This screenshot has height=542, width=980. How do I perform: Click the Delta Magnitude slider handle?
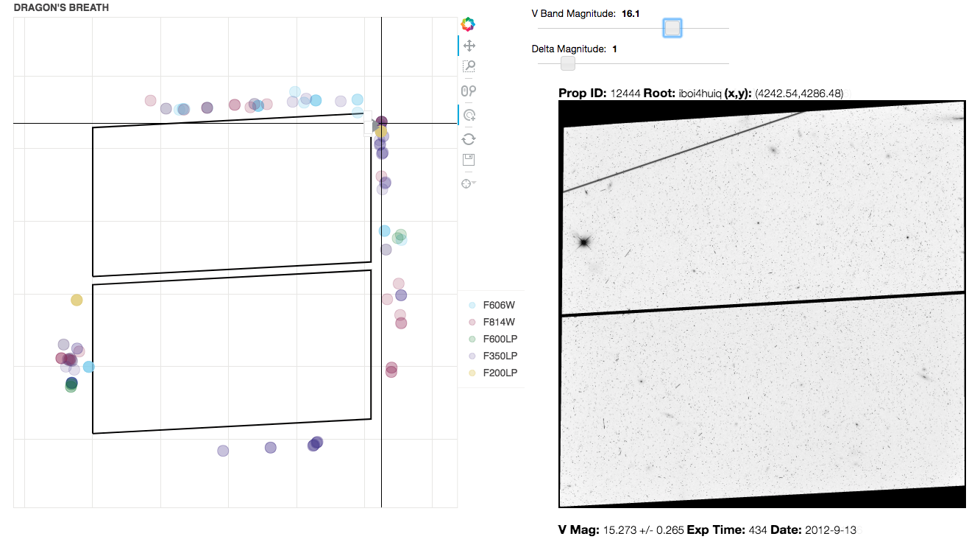[567, 63]
